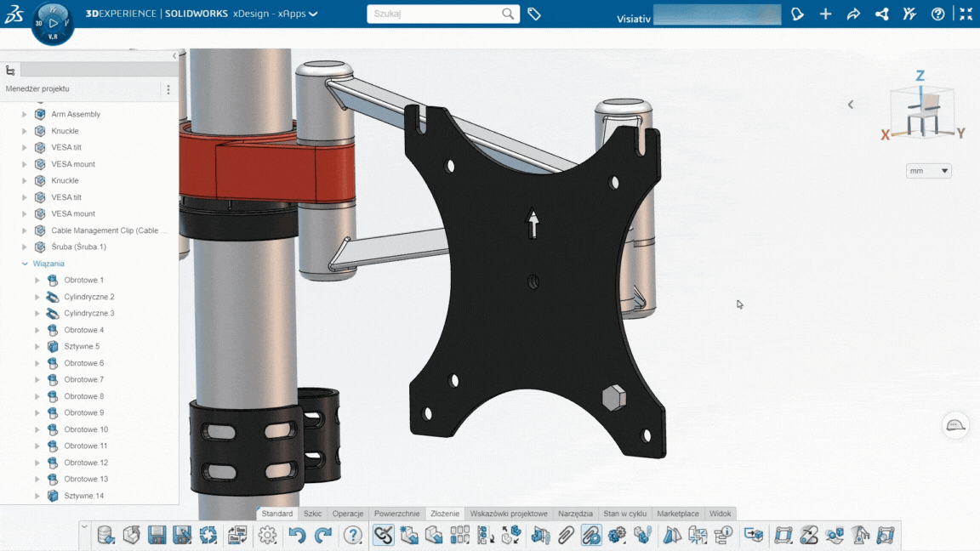The height and width of the screenshot is (551, 980).
Task: Click the plus add icon in the top bar
Action: point(826,14)
